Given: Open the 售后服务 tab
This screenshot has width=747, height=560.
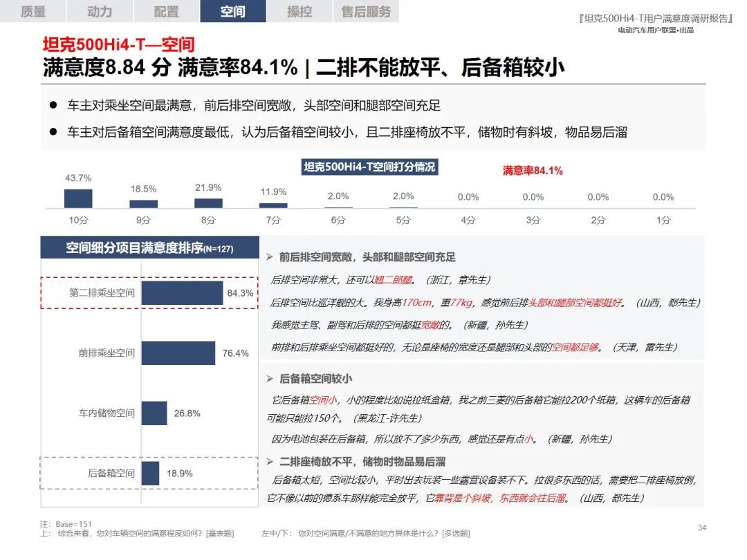Looking at the screenshot, I should pyautogui.click(x=367, y=11).
